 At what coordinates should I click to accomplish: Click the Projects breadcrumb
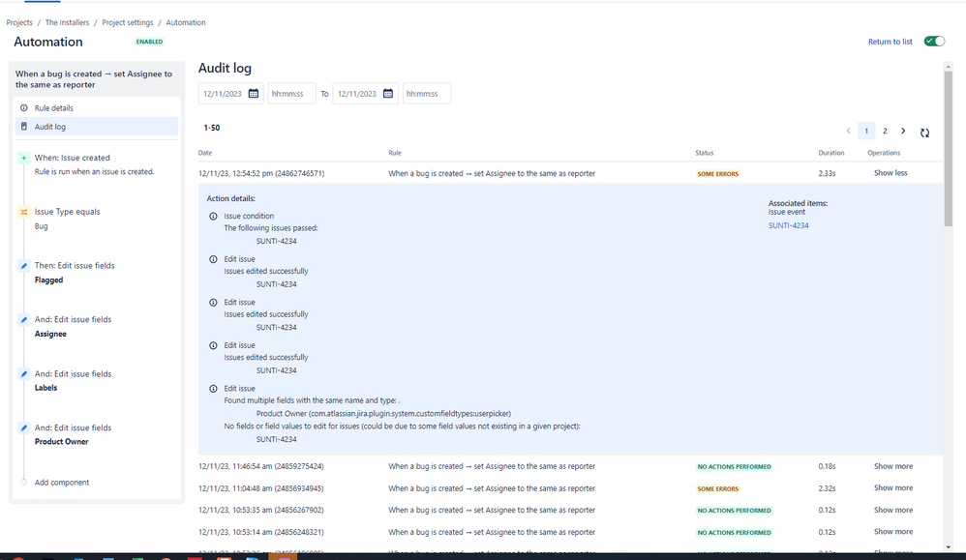click(19, 22)
